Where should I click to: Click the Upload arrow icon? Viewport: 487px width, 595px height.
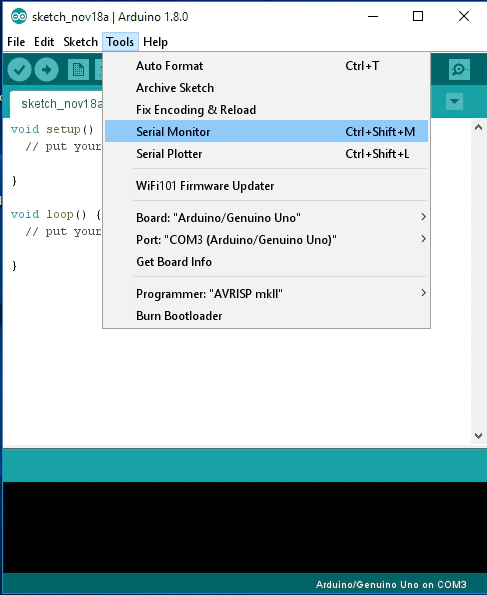coord(46,70)
